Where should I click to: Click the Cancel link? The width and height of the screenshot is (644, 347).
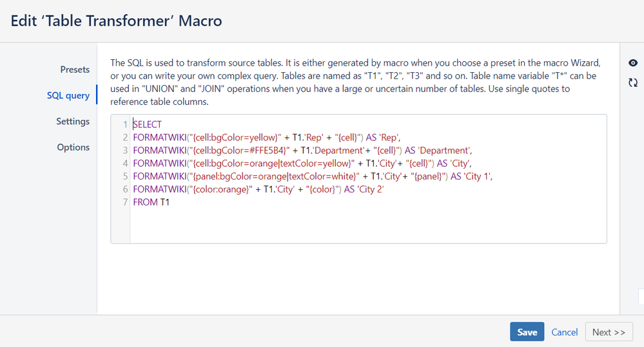coord(564,332)
